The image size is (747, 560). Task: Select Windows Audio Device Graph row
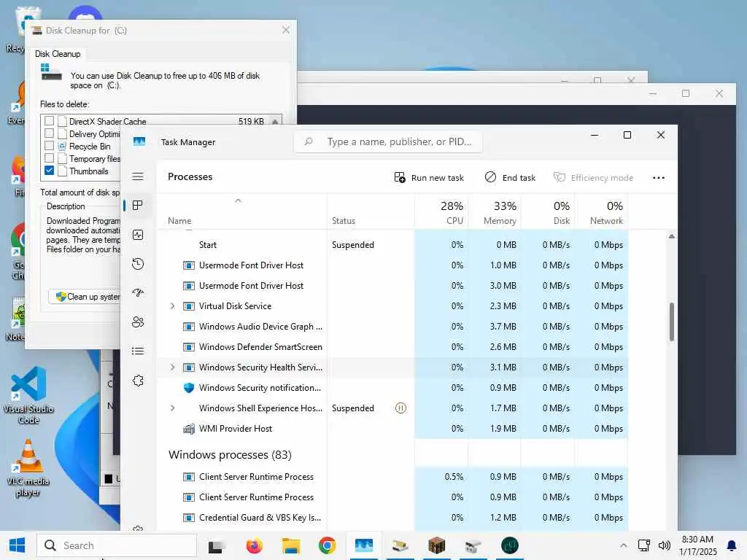392,327
